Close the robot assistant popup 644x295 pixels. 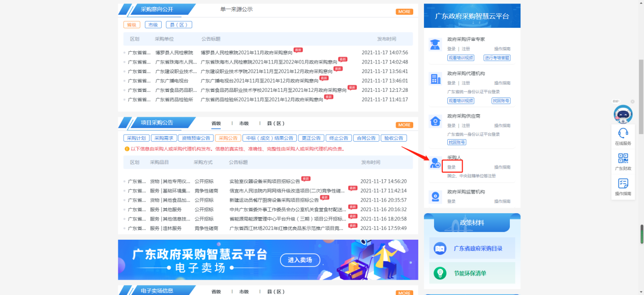(x=633, y=102)
